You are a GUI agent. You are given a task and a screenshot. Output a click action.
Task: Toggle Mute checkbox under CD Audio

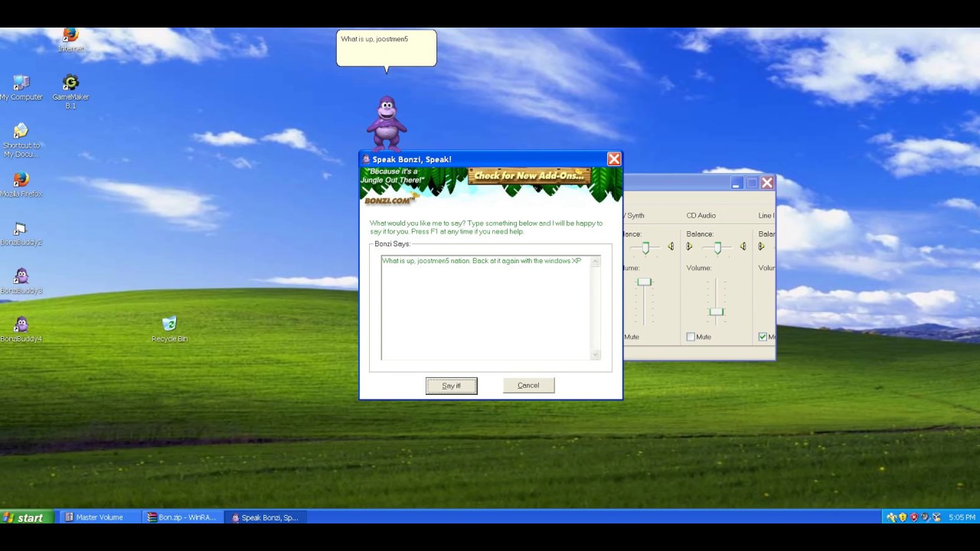(691, 337)
